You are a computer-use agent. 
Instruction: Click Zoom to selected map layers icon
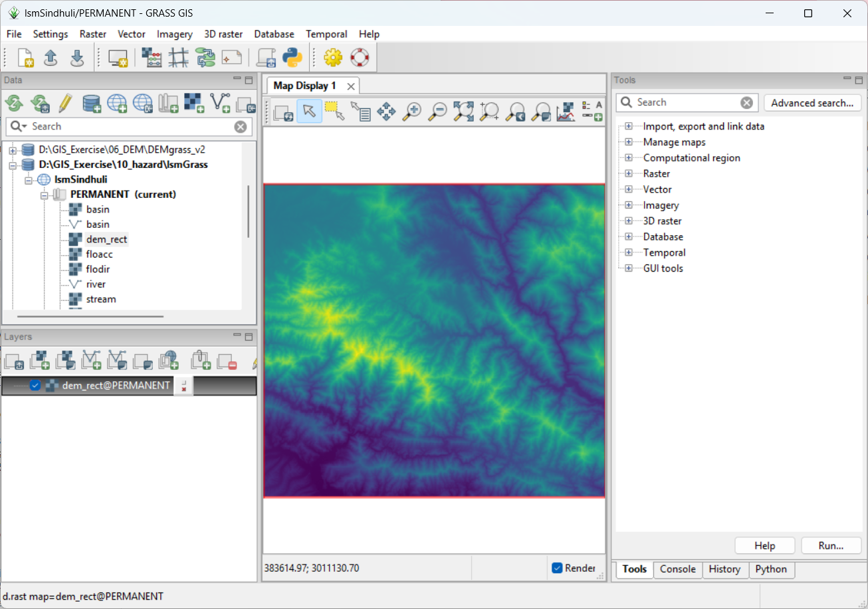[x=463, y=112]
